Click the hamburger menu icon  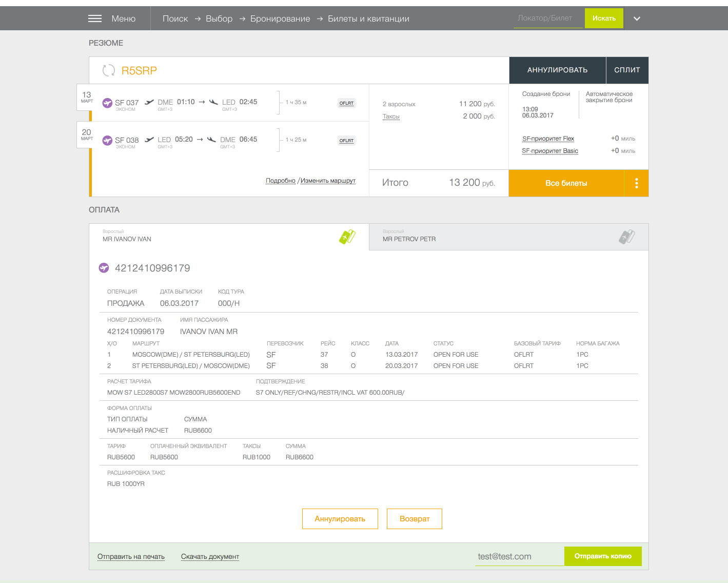(x=95, y=18)
